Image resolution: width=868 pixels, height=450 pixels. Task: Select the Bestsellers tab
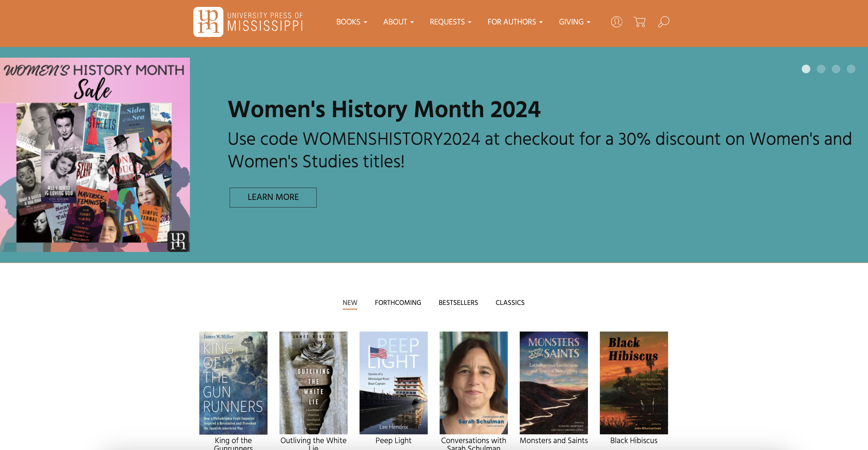458,303
